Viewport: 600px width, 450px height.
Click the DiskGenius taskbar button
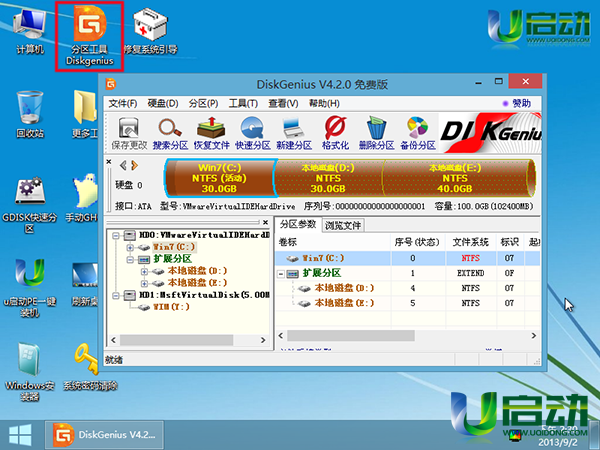(x=104, y=435)
